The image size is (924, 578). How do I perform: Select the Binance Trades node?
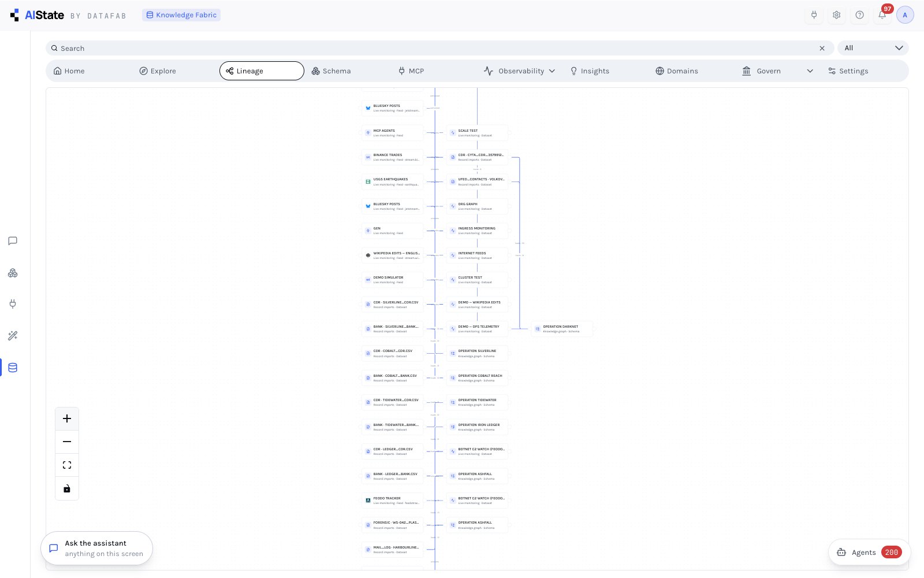[393, 157]
